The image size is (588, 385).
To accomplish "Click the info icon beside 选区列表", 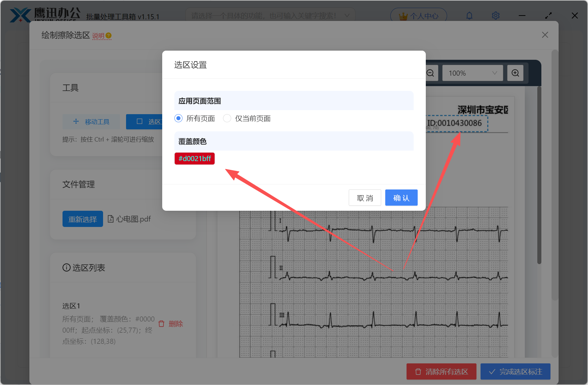I will point(66,267).
